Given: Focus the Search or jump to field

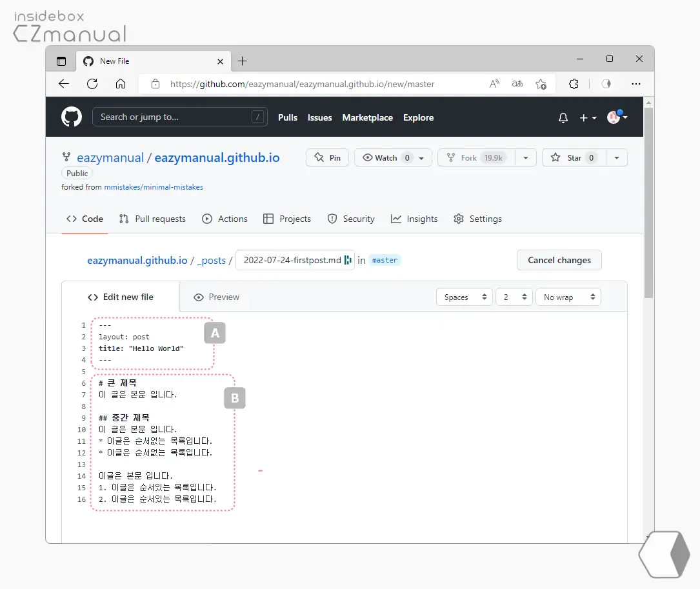Looking at the screenshot, I should tap(180, 117).
